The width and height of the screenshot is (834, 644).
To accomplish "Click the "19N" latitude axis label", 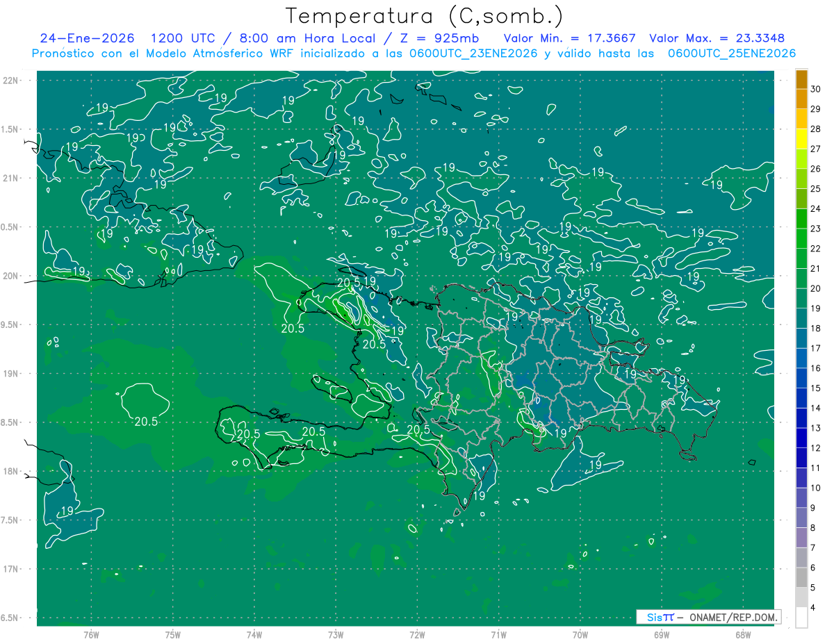I will coord(10,373).
